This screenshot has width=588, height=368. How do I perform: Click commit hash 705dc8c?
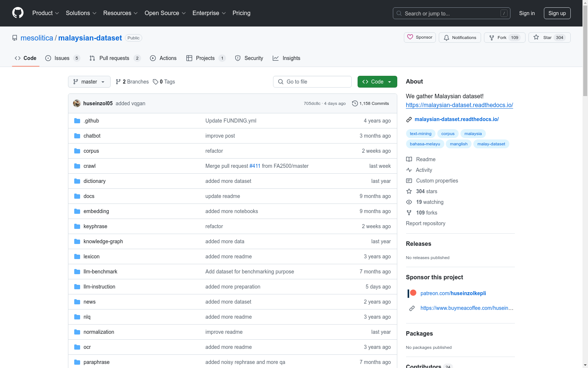pos(312,103)
